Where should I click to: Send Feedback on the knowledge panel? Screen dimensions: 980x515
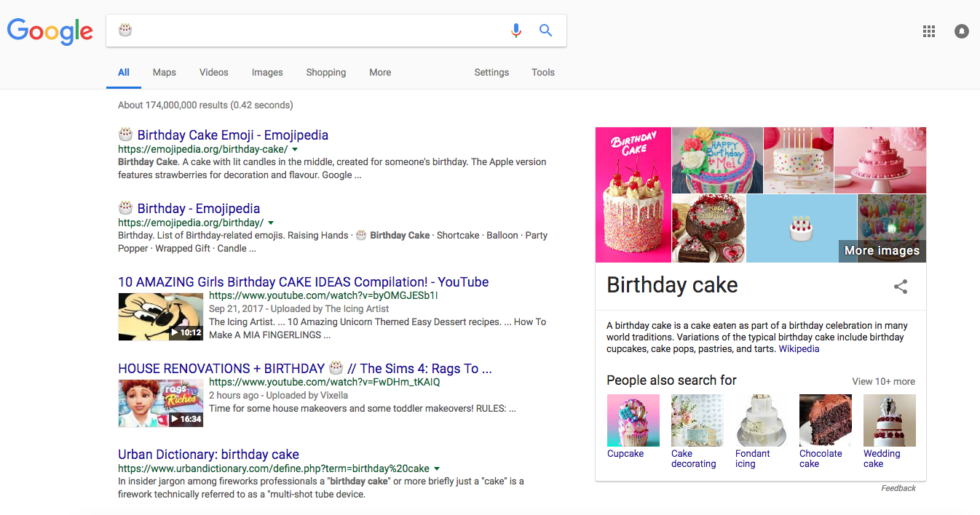coord(898,488)
